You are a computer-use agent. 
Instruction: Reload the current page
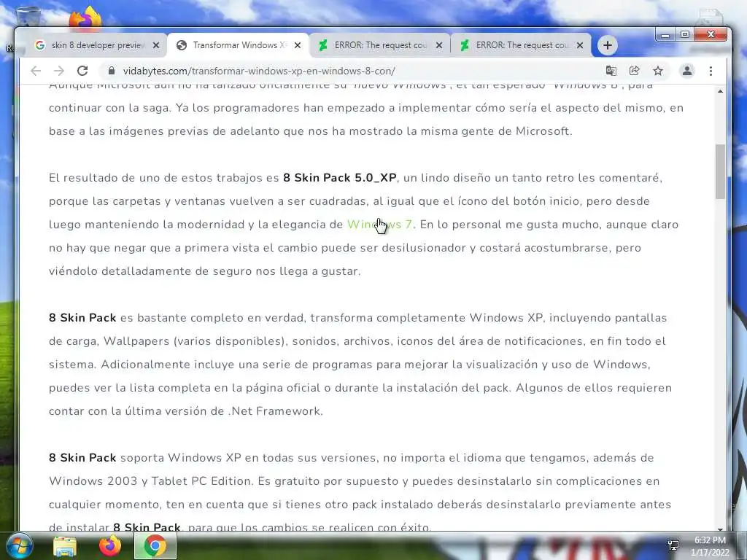(82, 71)
